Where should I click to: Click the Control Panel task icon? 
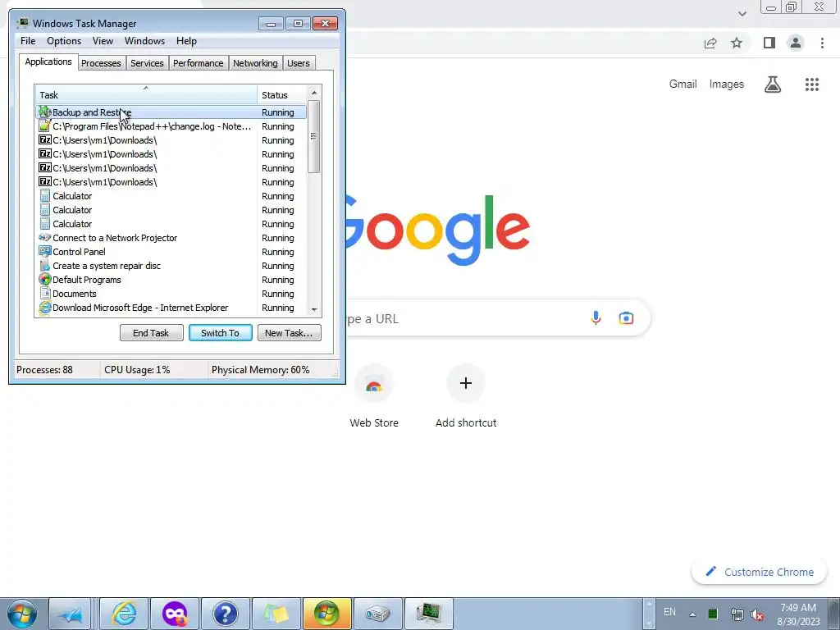pyautogui.click(x=45, y=251)
